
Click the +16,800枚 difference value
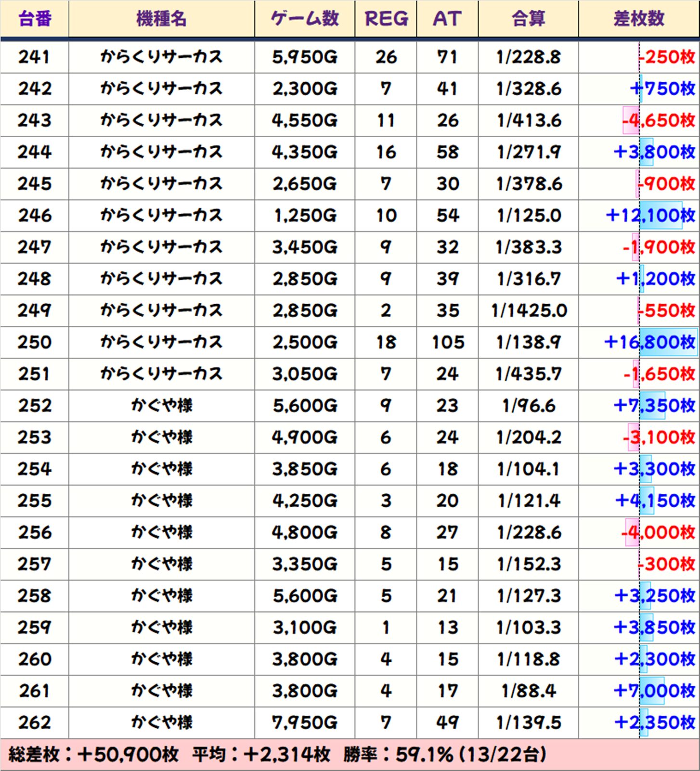pos(649,342)
